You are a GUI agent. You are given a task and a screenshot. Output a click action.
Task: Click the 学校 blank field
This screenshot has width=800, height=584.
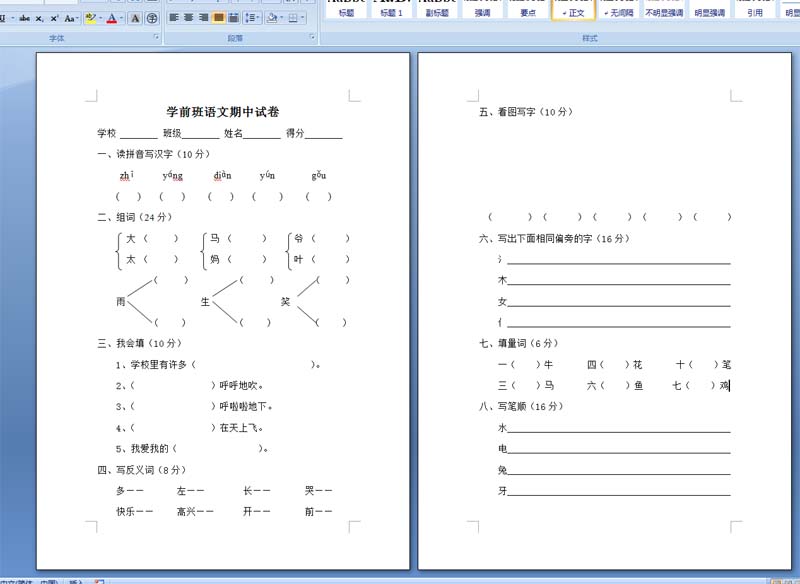pyautogui.click(x=139, y=134)
